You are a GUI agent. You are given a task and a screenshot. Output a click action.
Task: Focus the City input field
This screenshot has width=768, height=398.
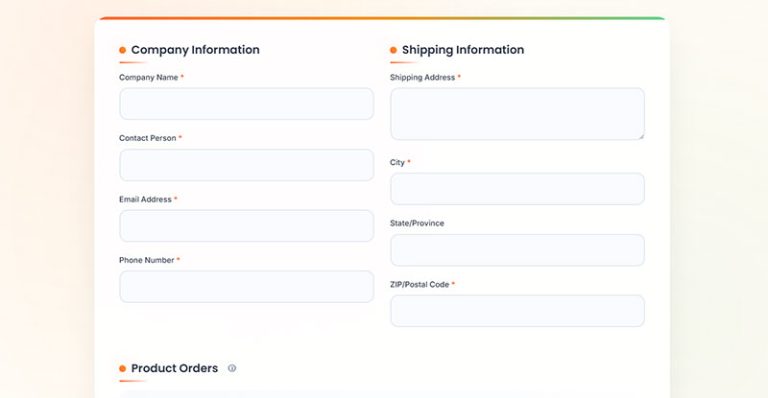[x=517, y=189]
